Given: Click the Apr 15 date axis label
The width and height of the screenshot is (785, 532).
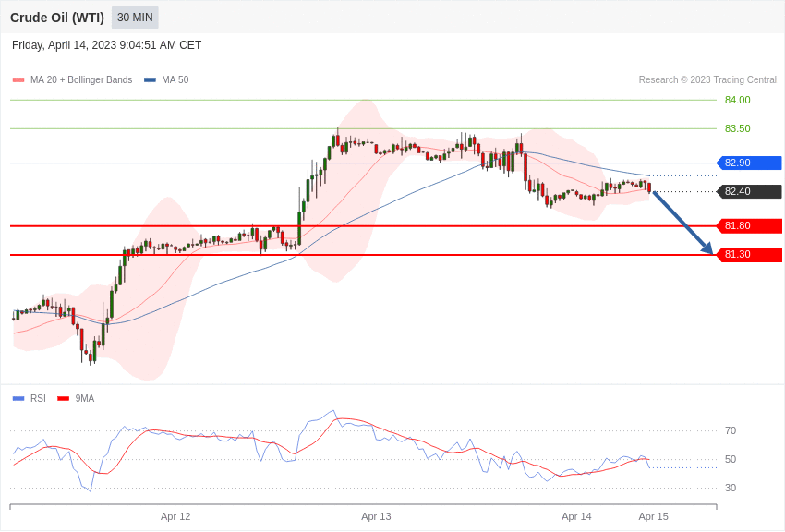Looking at the screenshot, I should coord(653,516).
